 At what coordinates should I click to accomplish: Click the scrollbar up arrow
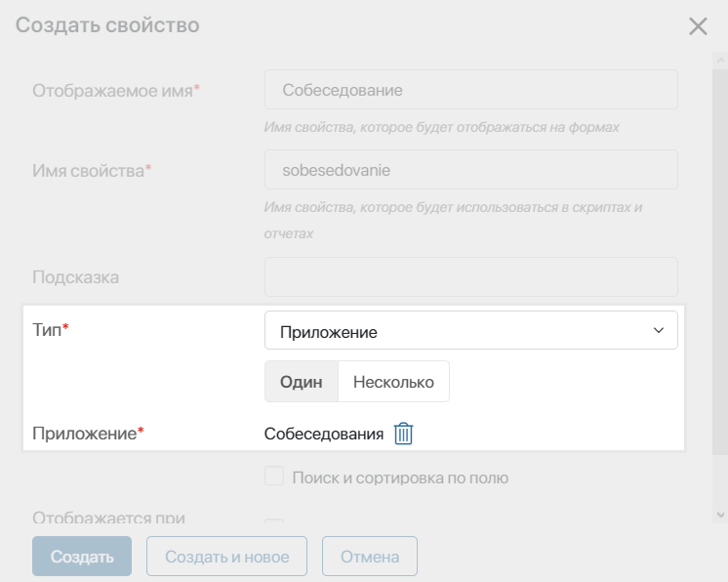(x=720, y=60)
